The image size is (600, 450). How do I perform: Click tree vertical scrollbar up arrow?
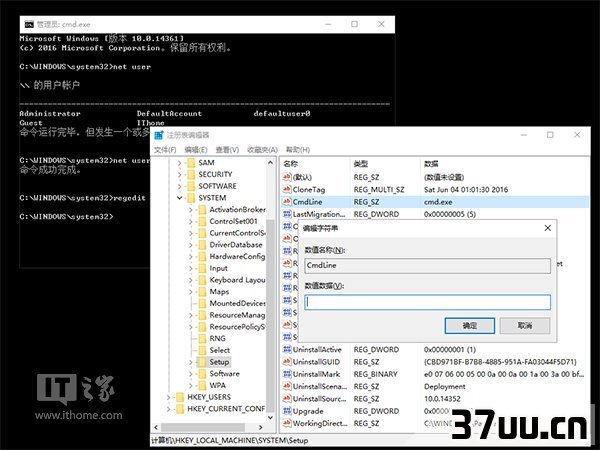pos(270,163)
